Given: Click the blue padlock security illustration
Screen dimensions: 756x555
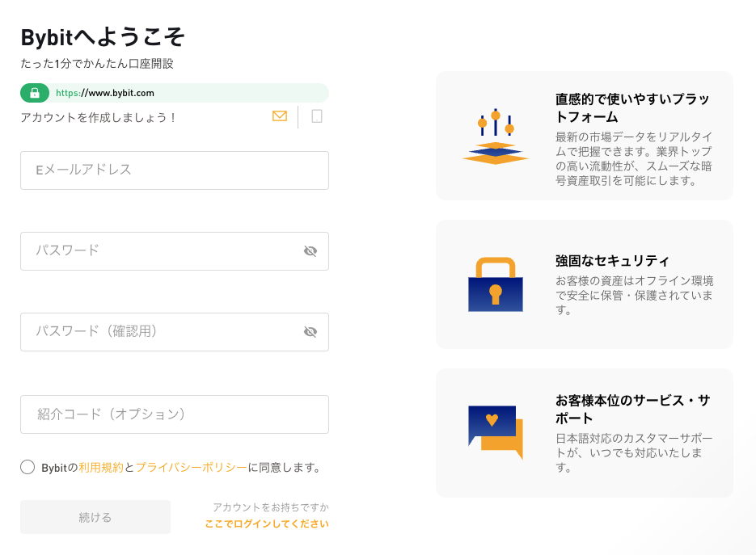Looking at the screenshot, I should click(496, 284).
